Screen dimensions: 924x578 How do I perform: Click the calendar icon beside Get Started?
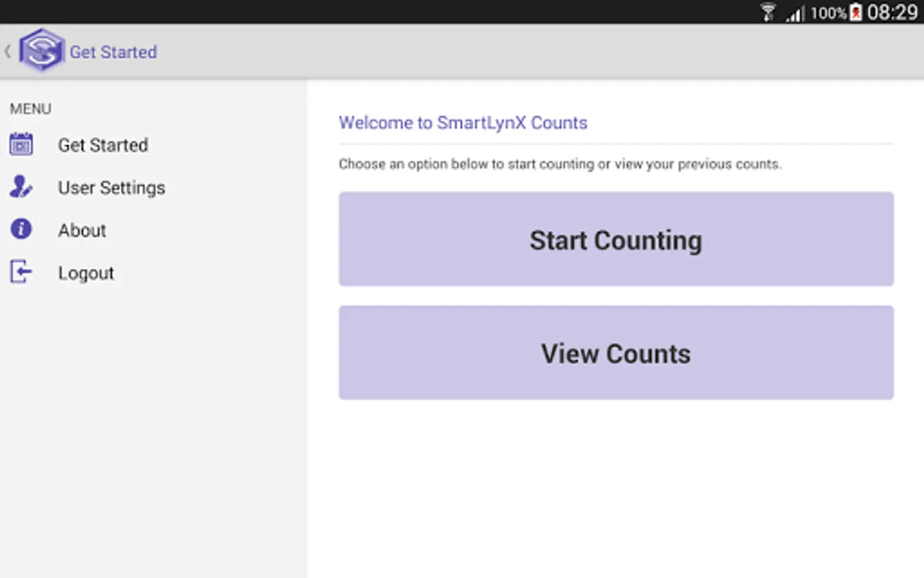pos(21,144)
